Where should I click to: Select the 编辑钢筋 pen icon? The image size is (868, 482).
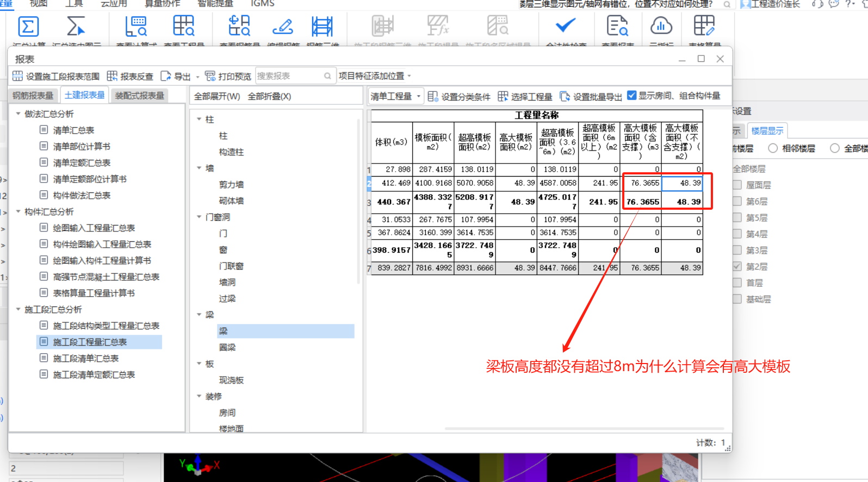283,27
